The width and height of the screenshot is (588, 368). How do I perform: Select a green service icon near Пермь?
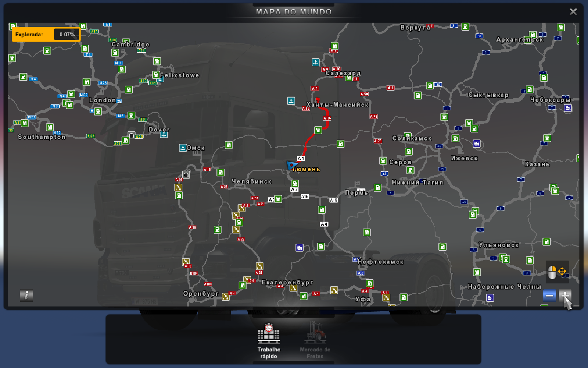click(x=377, y=188)
